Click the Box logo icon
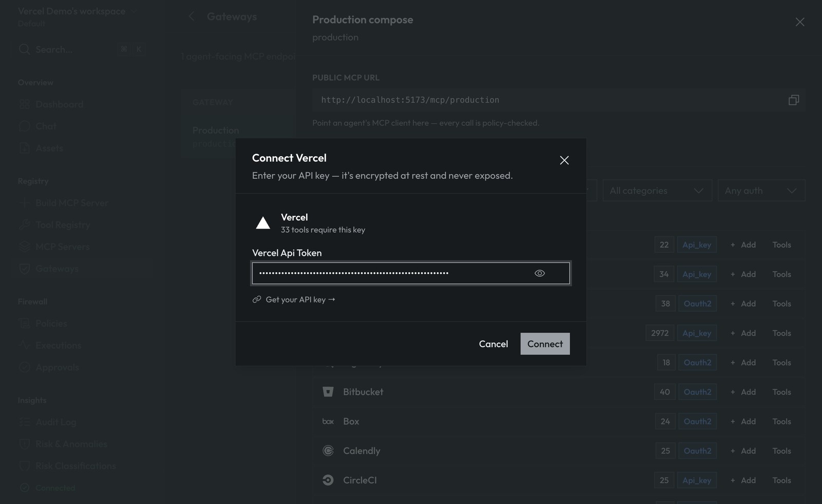Viewport: 822px width, 504px height. pos(328,421)
